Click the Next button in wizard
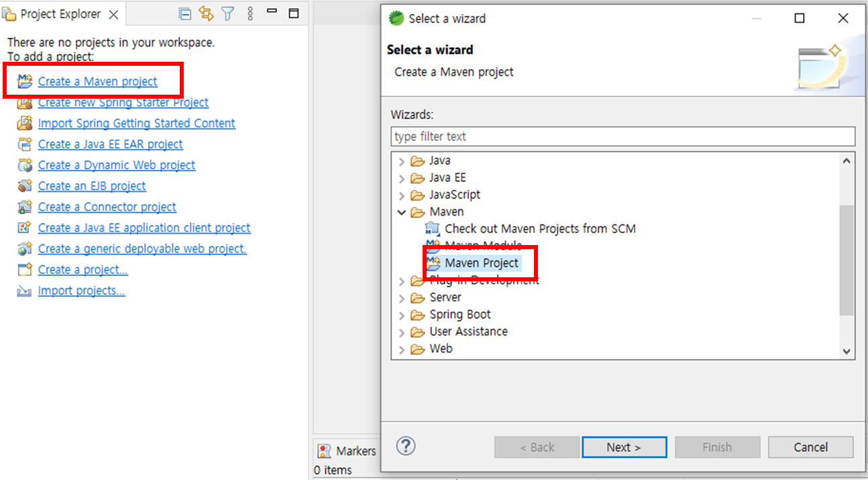This screenshot has height=480, width=868. point(625,447)
